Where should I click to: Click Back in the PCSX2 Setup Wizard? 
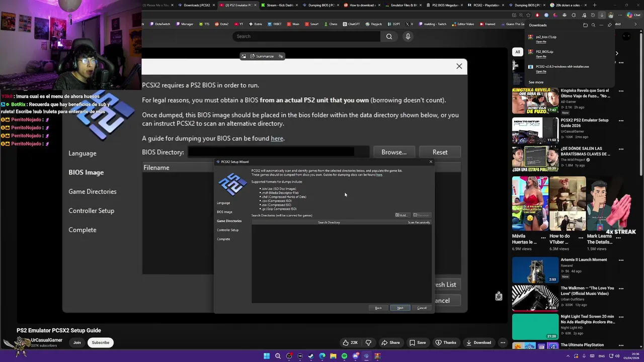[x=378, y=308]
